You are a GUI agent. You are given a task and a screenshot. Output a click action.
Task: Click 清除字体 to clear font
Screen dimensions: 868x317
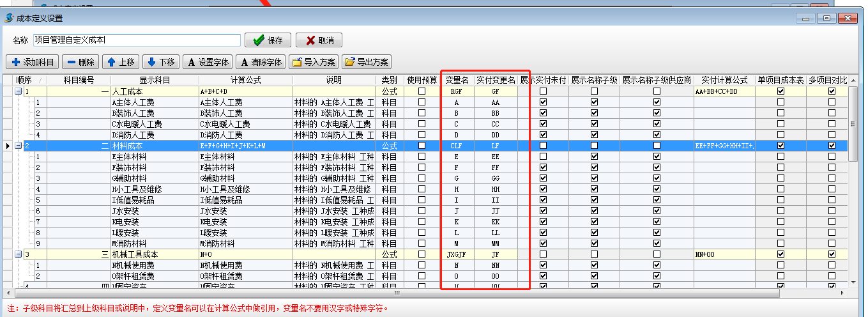pyautogui.click(x=261, y=62)
